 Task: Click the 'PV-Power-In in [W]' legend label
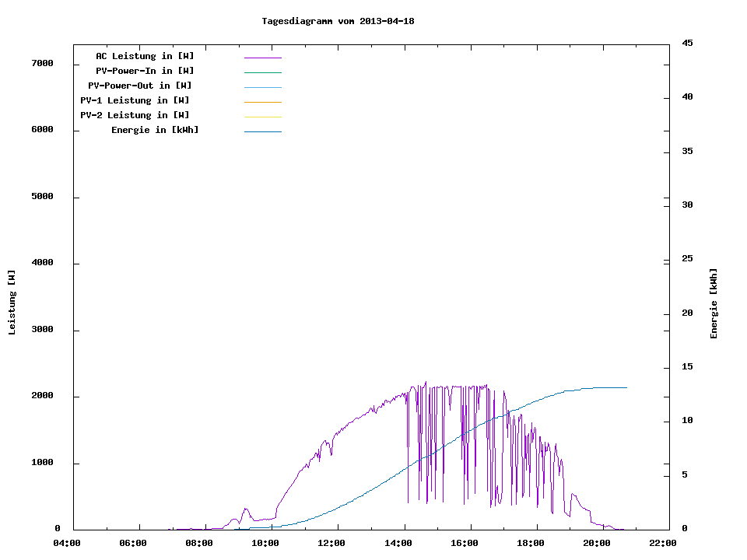point(145,71)
